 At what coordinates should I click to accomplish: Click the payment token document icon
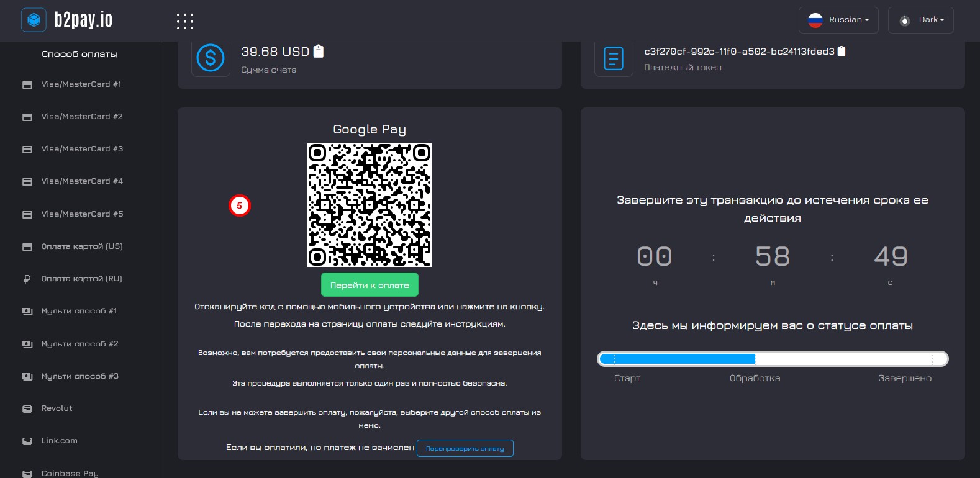click(x=613, y=59)
